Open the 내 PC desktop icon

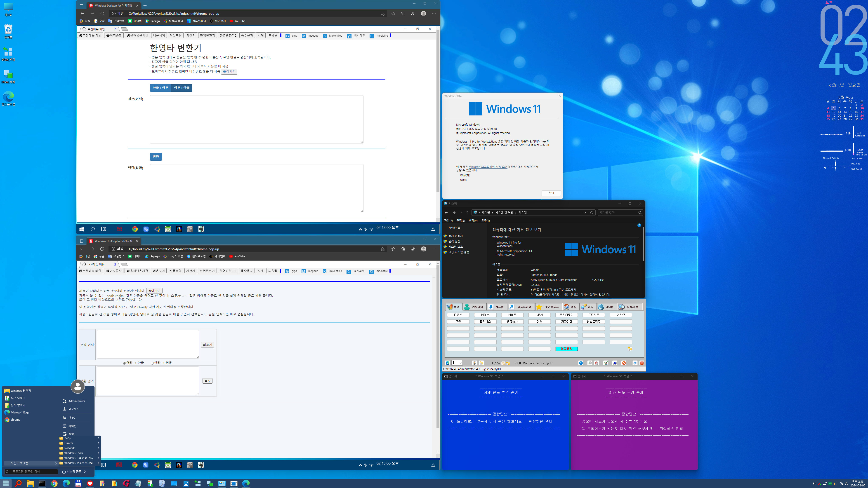click(8, 9)
